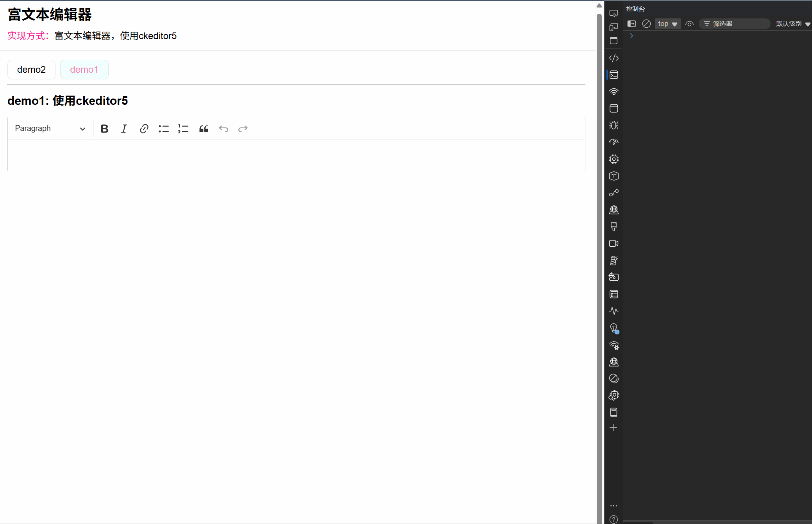
Task: Apply block quote formatting
Action: click(204, 129)
